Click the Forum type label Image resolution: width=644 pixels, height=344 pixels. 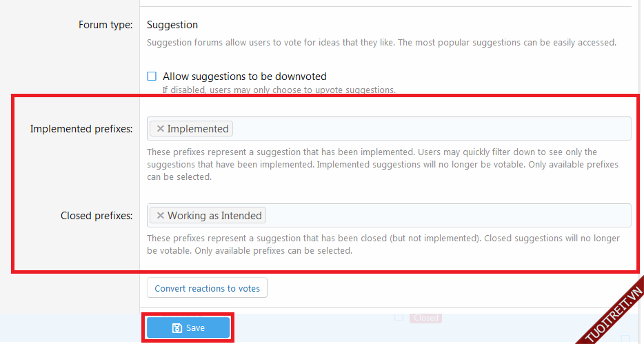tap(105, 25)
